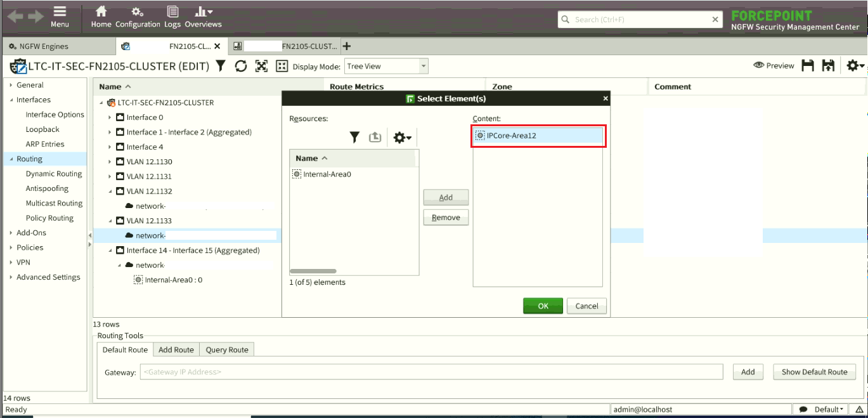This screenshot has height=418, width=868.
Task: Click the refresh icon beside cluster title
Action: (x=241, y=66)
